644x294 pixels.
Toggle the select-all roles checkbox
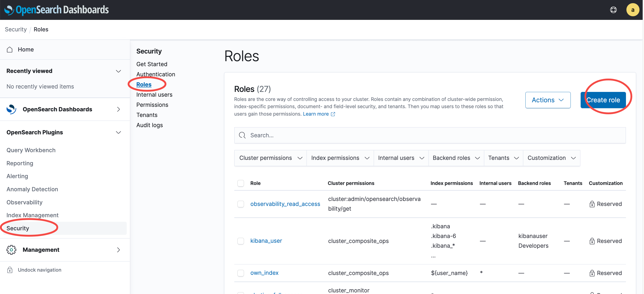point(241,183)
